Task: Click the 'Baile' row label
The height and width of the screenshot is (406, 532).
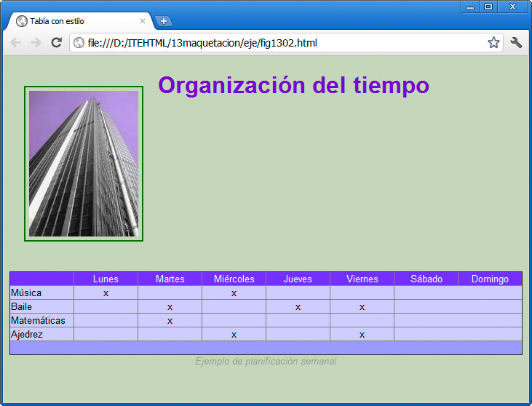Action: [21, 306]
